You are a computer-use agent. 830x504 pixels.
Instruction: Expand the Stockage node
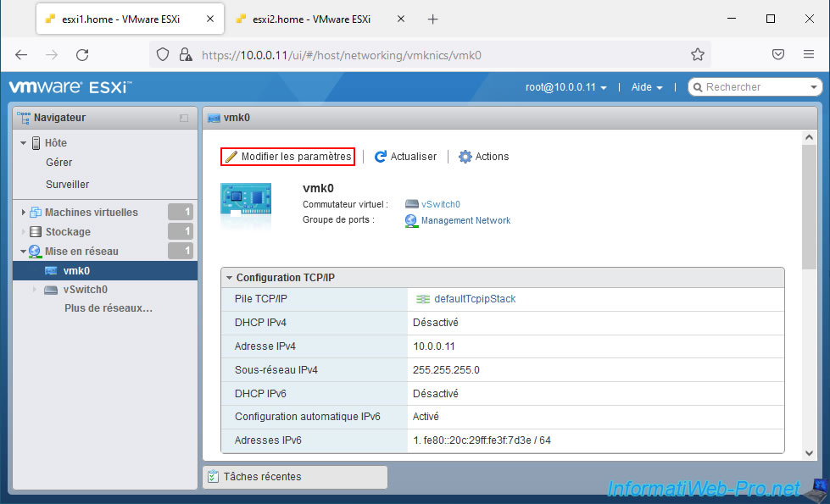23,231
